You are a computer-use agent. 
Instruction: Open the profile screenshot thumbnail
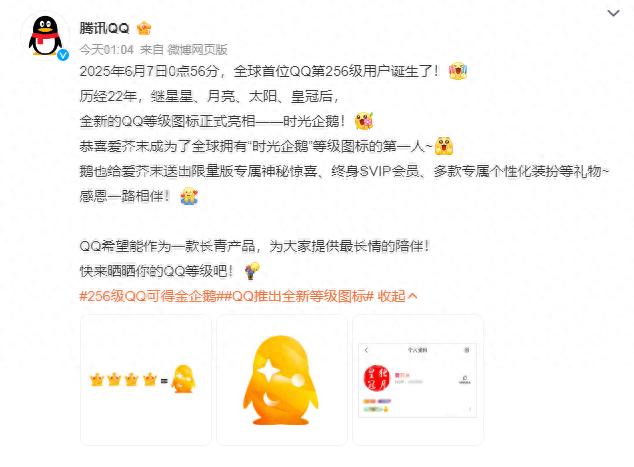[x=418, y=380]
